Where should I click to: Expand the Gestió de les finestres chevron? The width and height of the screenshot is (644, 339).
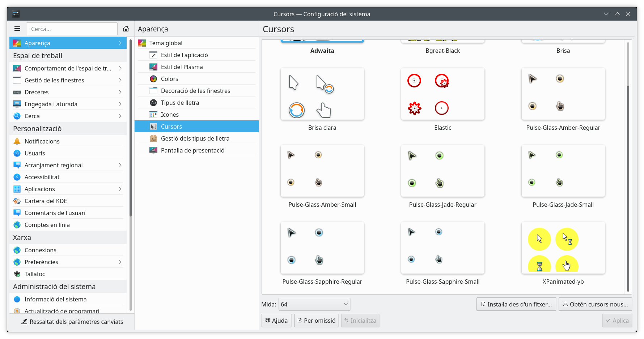120,80
